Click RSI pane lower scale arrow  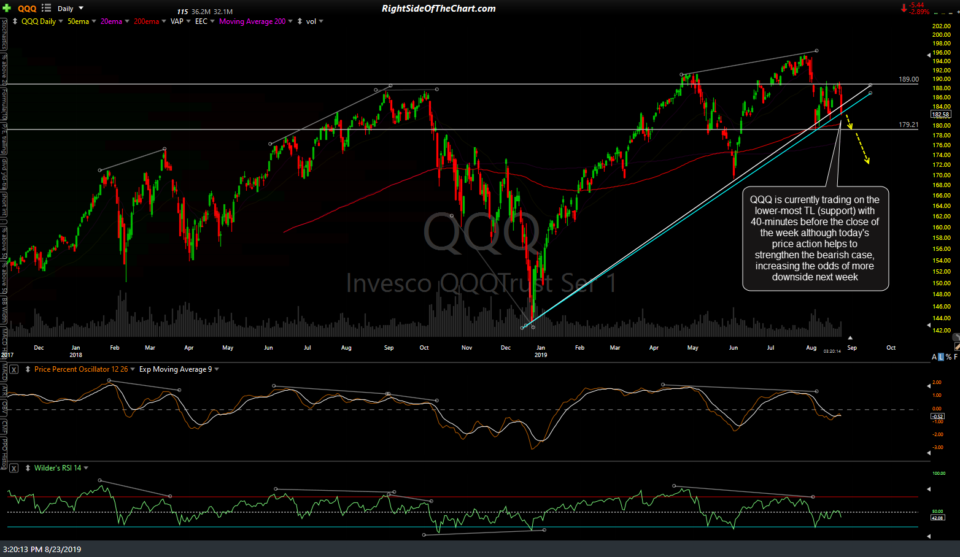coord(929,536)
